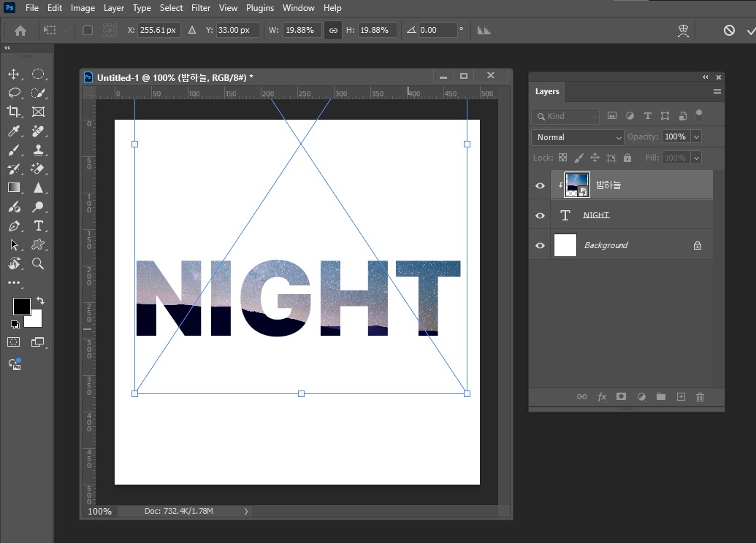Open the Edit Toolbar three-dots menu
Image resolution: width=756 pixels, height=543 pixels.
coord(14,282)
